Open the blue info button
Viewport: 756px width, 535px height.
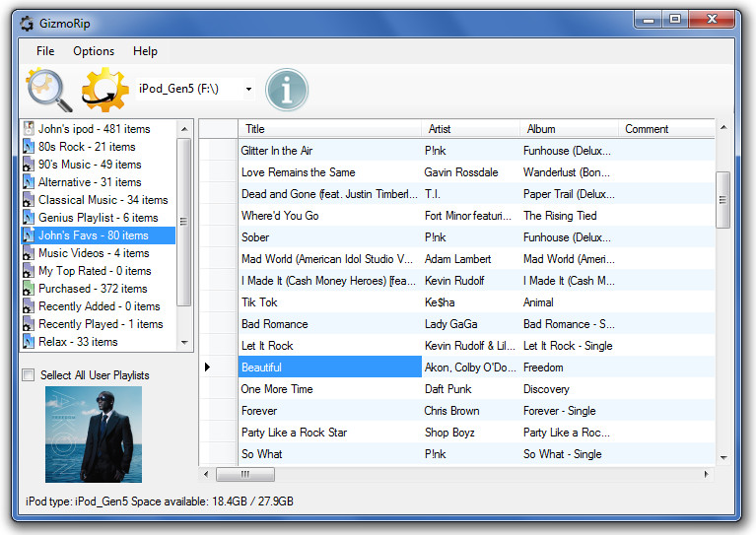pyautogui.click(x=287, y=90)
